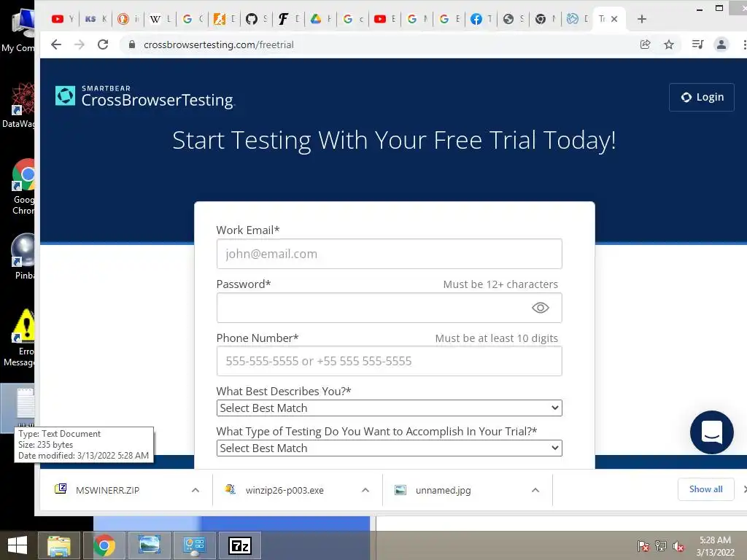Open Windows Start menu

18,545
